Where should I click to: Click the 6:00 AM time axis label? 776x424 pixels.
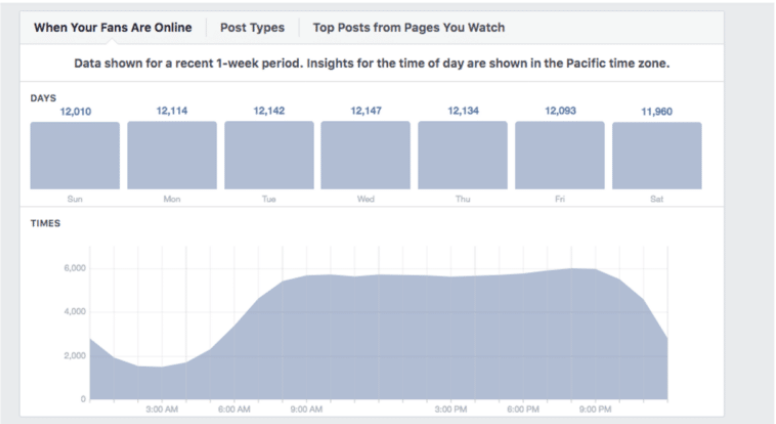tap(234, 409)
